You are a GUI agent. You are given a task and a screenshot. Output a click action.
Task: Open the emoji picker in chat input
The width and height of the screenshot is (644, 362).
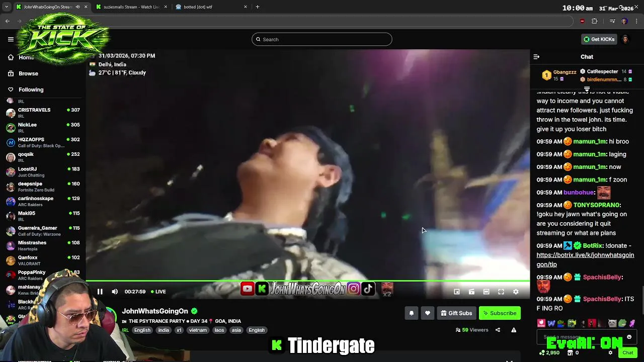click(x=629, y=337)
